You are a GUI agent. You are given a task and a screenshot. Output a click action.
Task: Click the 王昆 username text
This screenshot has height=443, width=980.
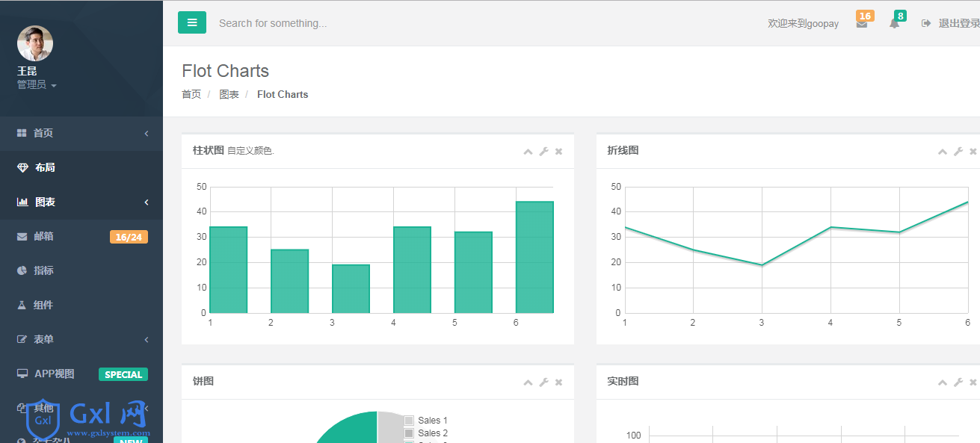27,71
